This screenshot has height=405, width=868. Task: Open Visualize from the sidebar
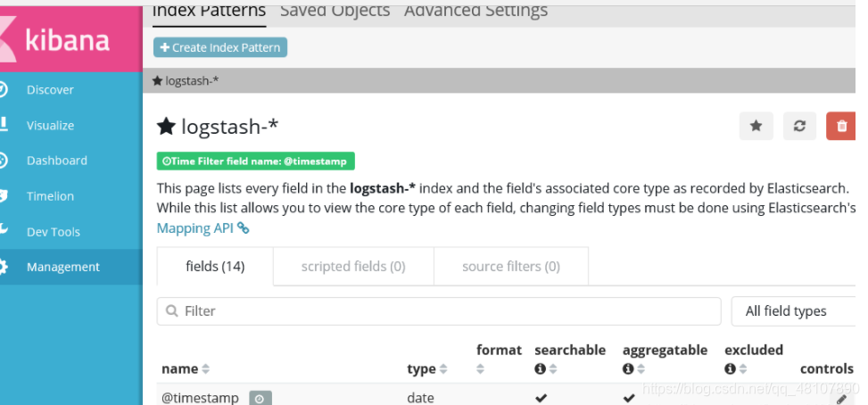[50, 126]
